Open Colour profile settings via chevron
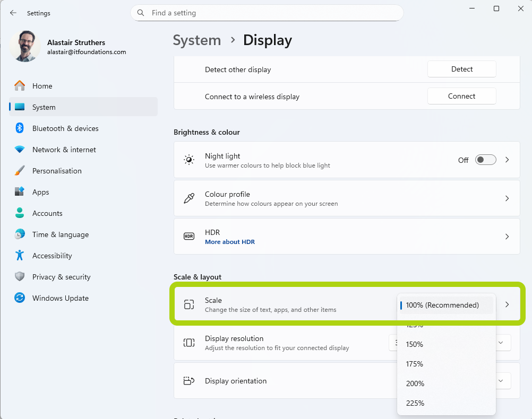This screenshot has width=532, height=419. [507, 198]
